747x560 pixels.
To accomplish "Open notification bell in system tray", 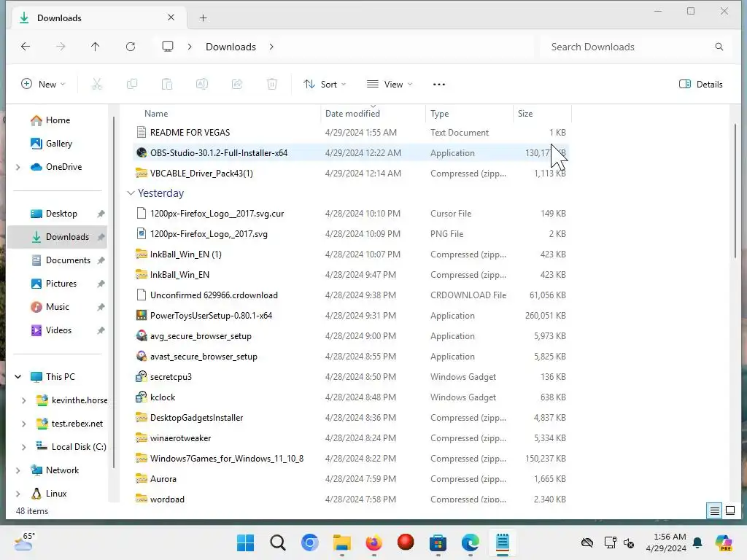I will pos(697,542).
